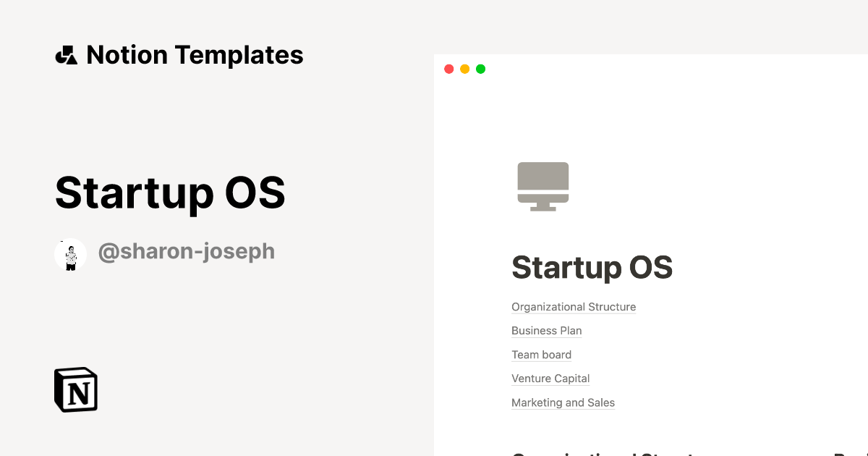Screen dimensions: 868x456
Task: Click the Notion Templates header text
Action: tap(195, 54)
